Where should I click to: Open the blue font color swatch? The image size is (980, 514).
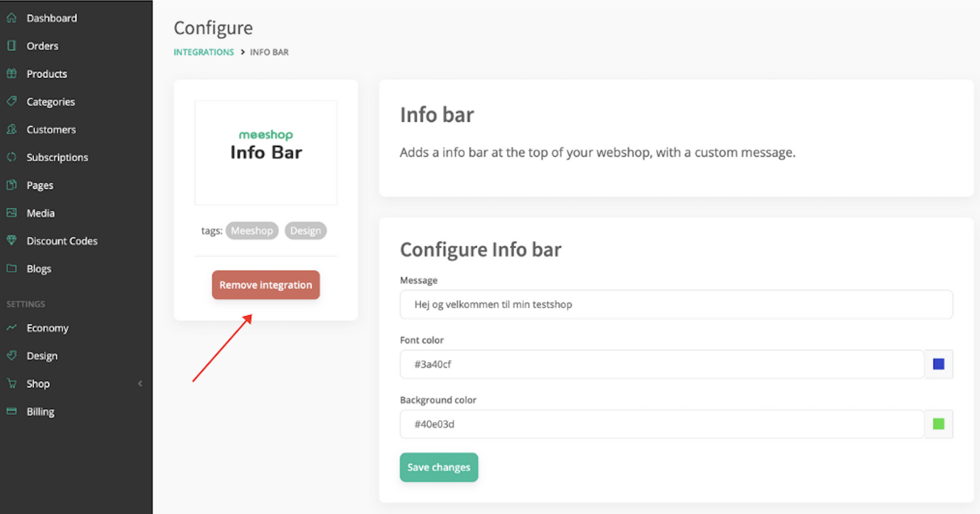(x=939, y=364)
